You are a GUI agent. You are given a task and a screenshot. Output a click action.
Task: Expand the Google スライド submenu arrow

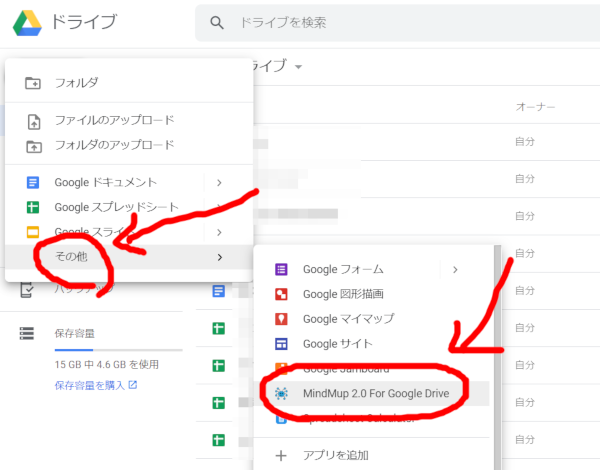[x=219, y=232]
